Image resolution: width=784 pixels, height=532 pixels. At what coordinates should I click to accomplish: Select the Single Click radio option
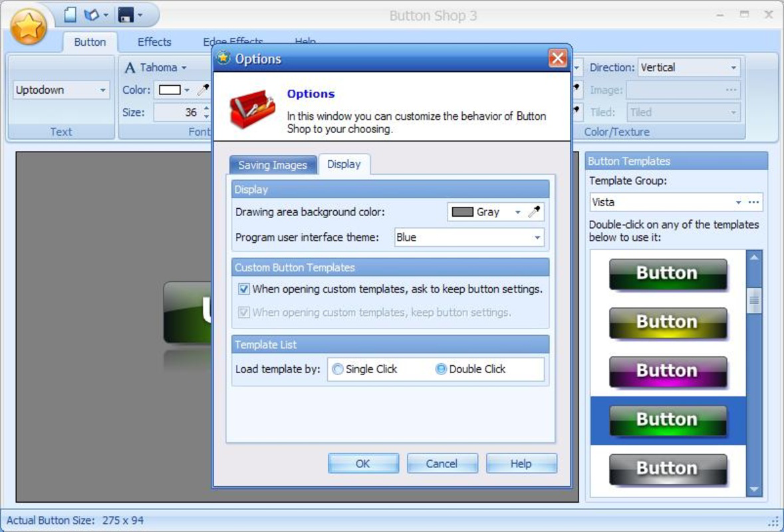[338, 369]
